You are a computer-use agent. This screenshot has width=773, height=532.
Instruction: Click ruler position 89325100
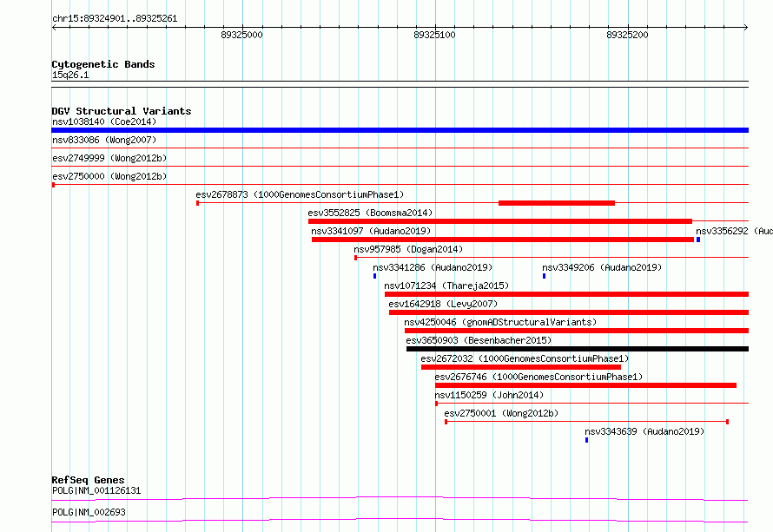[434, 36]
